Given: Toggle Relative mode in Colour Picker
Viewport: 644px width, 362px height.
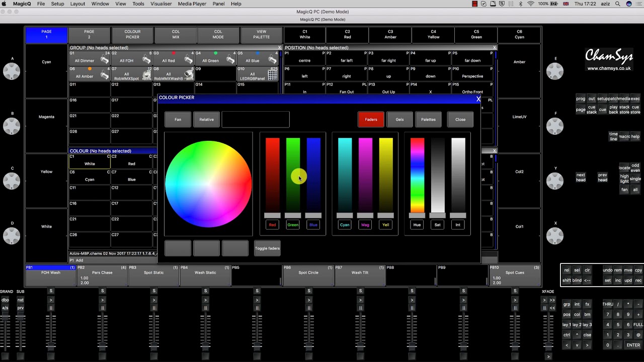Looking at the screenshot, I should pyautogui.click(x=206, y=119).
